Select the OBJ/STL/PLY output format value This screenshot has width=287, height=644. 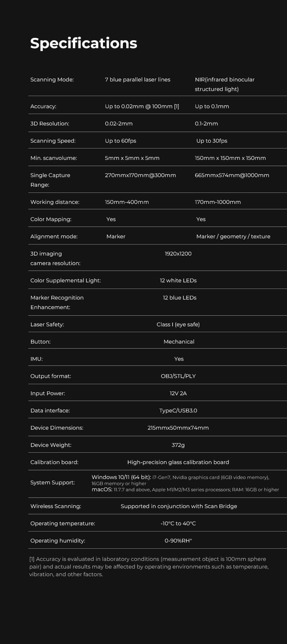coord(178,376)
